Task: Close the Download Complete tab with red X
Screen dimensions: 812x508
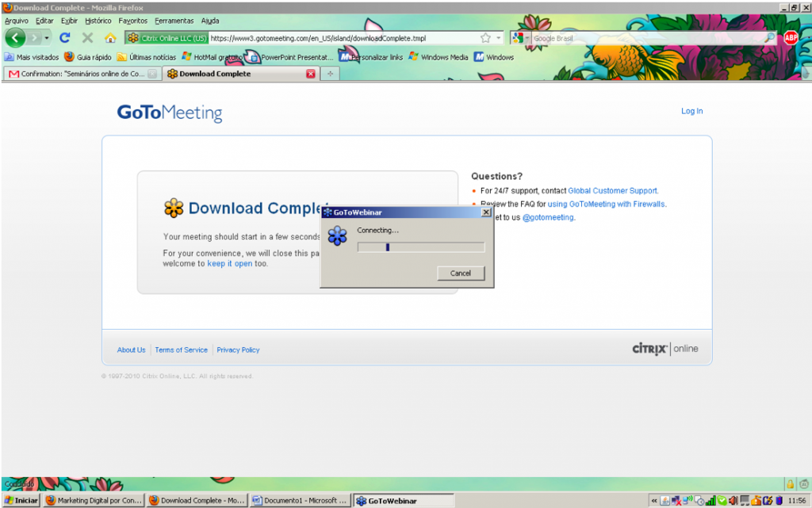Action: 311,74
